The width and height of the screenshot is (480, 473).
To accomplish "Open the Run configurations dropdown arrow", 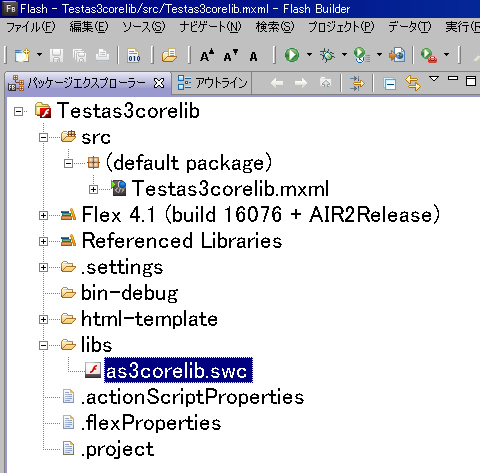I will click(x=309, y=54).
